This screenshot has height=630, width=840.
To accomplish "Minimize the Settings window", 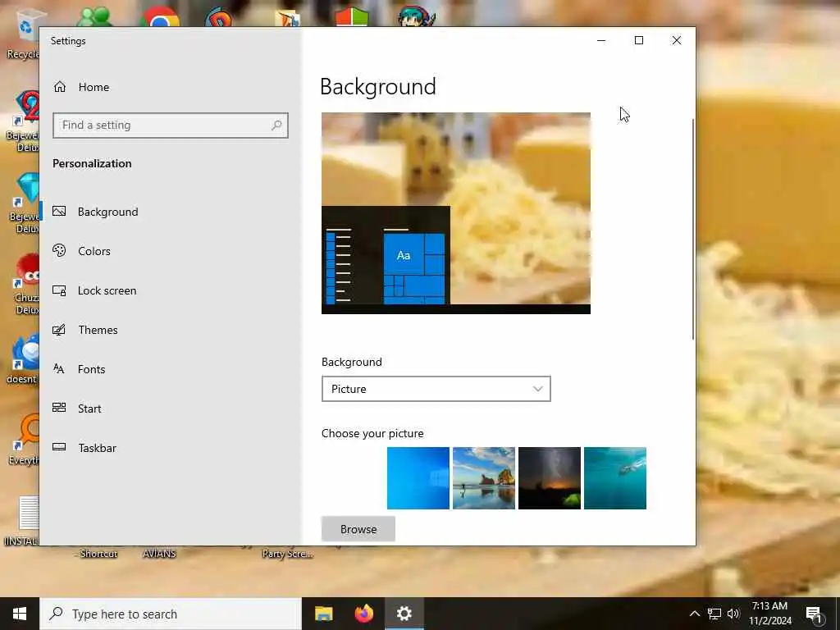I will coord(601,41).
